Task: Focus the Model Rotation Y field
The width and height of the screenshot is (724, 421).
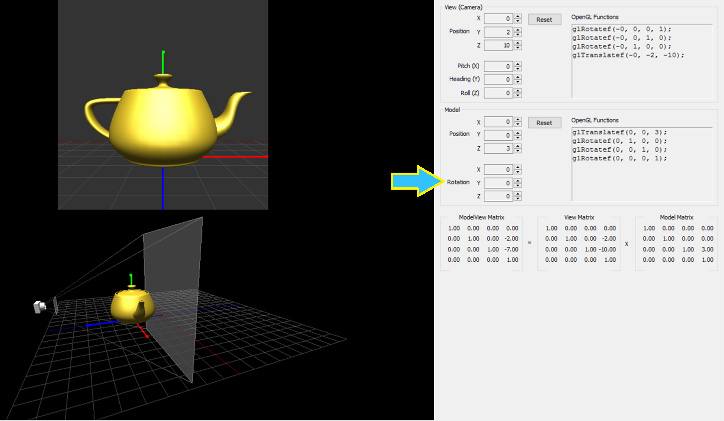Action: (498, 183)
